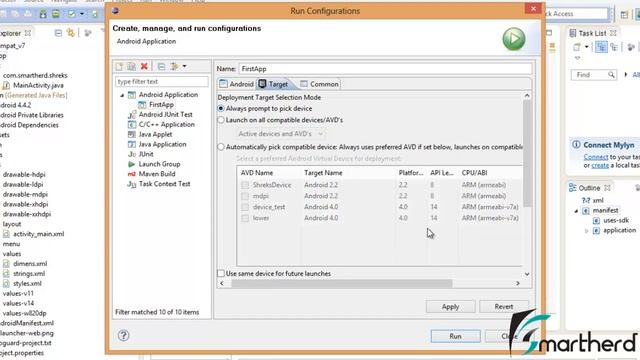640x360 pixels.
Task: Click the Java Application type icon
Action: click(131, 144)
